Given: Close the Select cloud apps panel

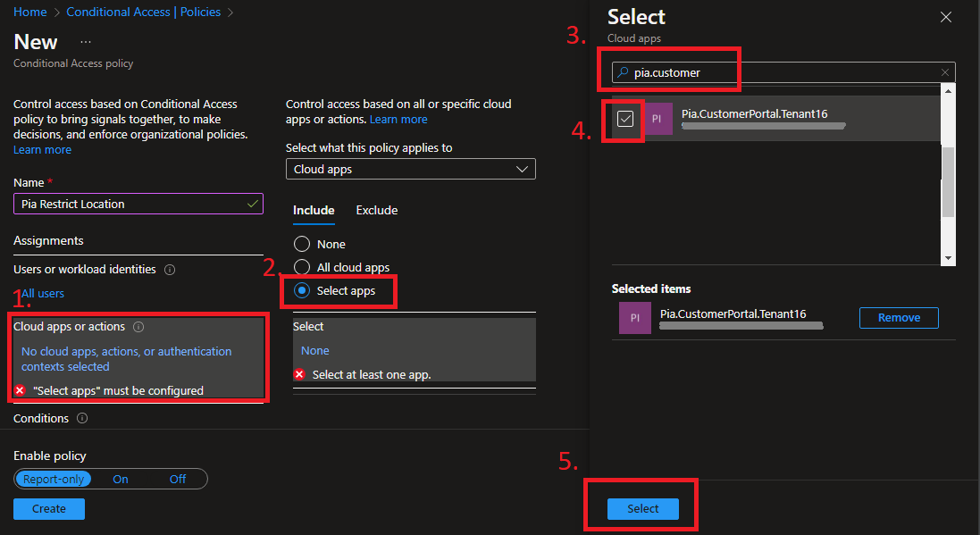Looking at the screenshot, I should coord(946,18).
